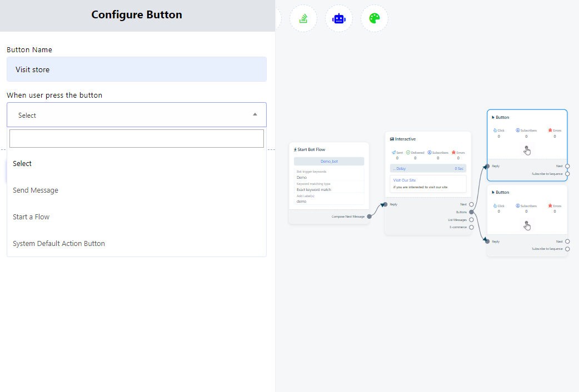
Task: Click the 'Visit Our Site' message link
Action: click(405, 180)
